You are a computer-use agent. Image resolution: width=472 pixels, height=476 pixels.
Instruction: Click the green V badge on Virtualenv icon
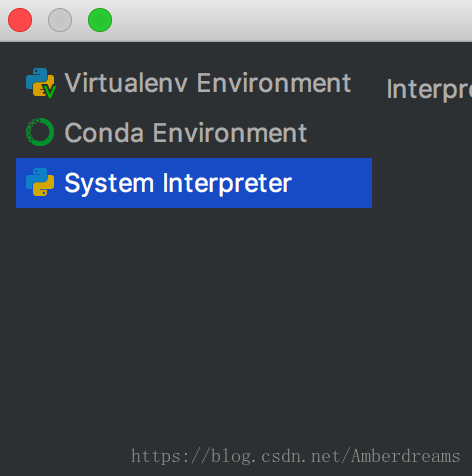pos(50,91)
